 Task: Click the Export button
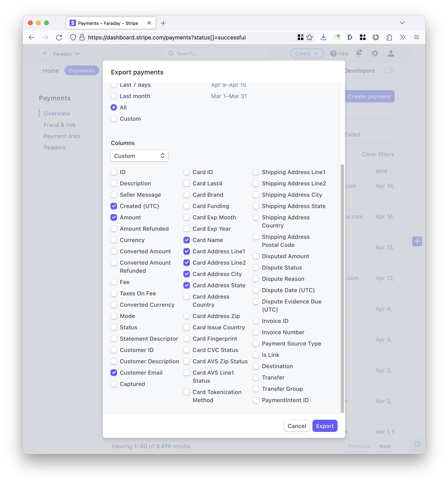coord(324,426)
